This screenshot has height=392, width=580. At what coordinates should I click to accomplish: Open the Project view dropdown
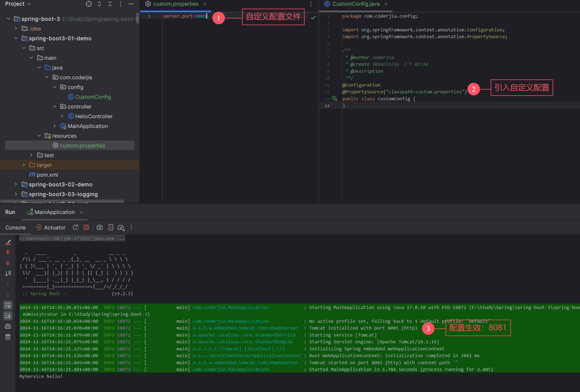click(x=18, y=4)
